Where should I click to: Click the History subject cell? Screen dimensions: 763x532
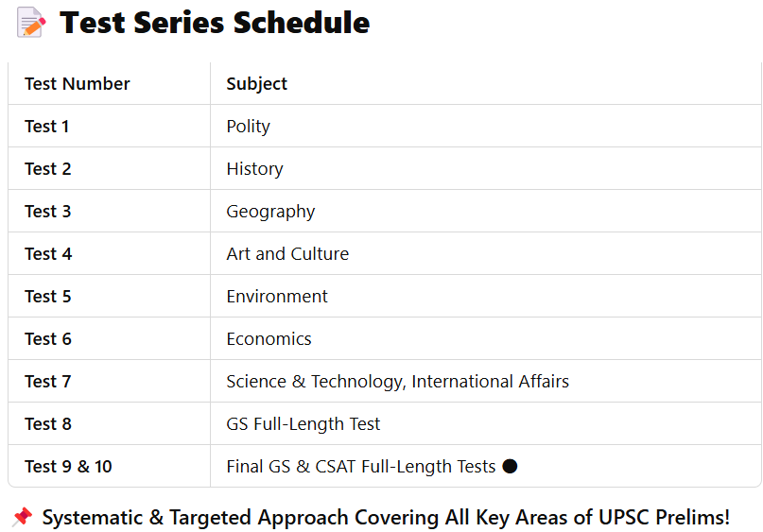pyautogui.click(x=254, y=169)
